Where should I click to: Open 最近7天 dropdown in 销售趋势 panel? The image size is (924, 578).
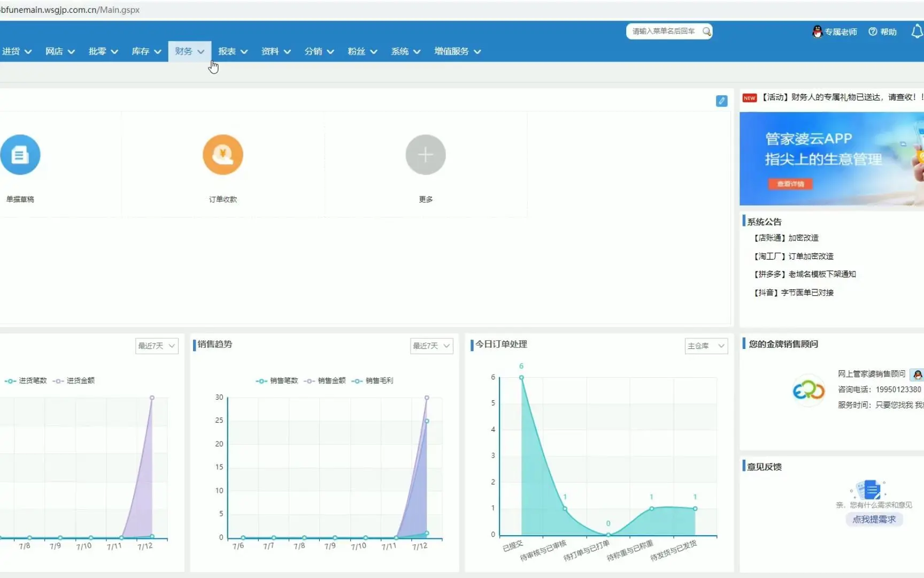pyautogui.click(x=432, y=346)
